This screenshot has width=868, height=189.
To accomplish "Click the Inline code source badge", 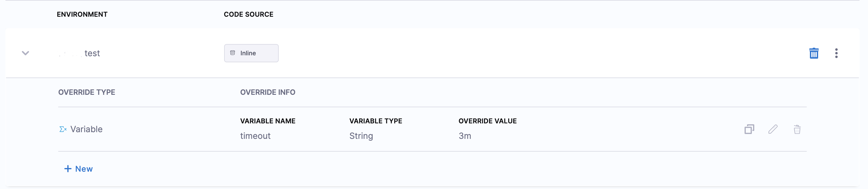I will (x=251, y=53).
